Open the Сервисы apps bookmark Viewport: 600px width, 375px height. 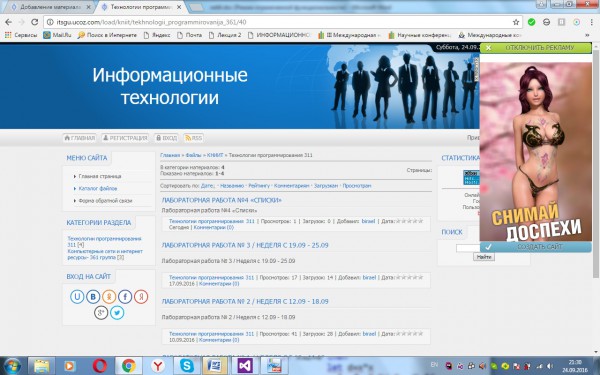click(x=21, y=35)
